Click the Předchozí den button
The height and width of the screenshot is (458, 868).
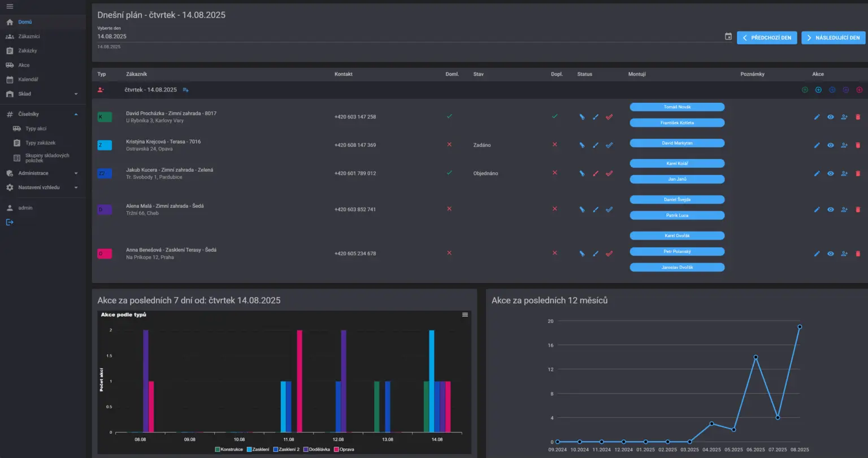(x=767, y=38)
